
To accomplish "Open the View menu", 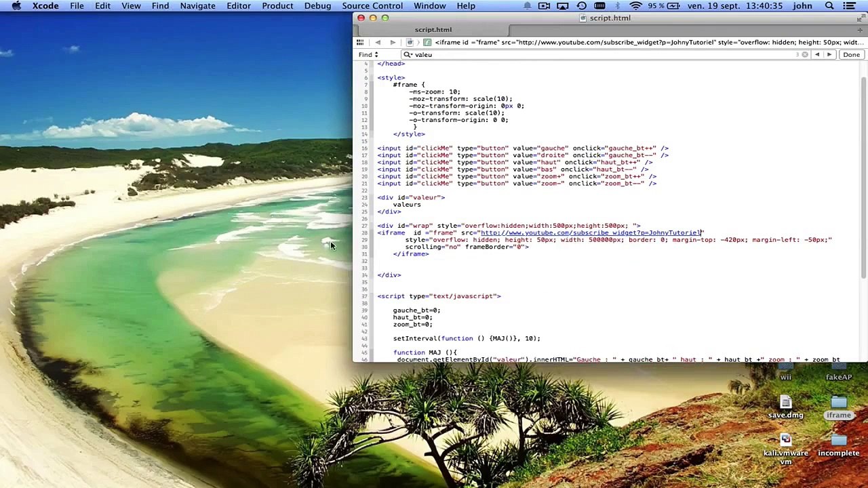I will point(131,6).
